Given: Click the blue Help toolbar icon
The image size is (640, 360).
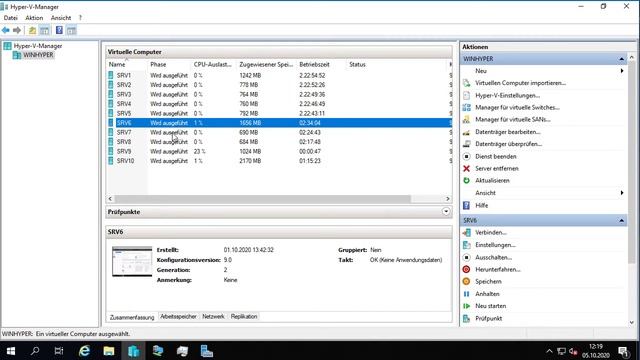Looking at the screenshot, I should 59,30.
